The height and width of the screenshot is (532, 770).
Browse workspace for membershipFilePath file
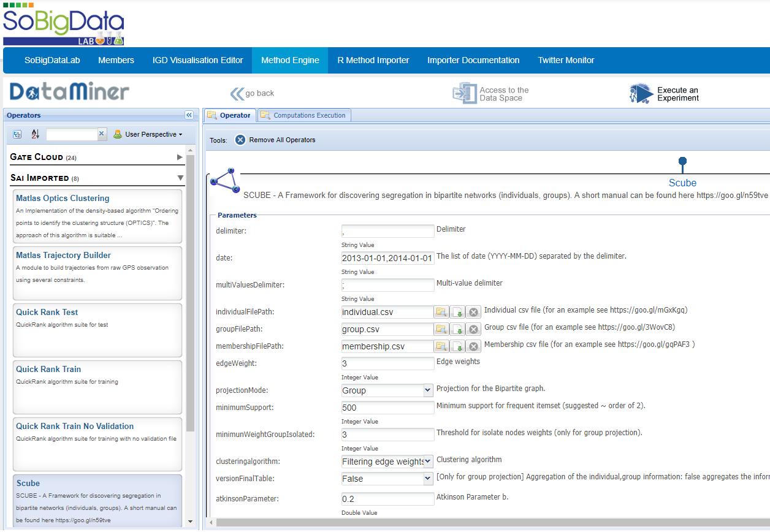pos(441,346)
